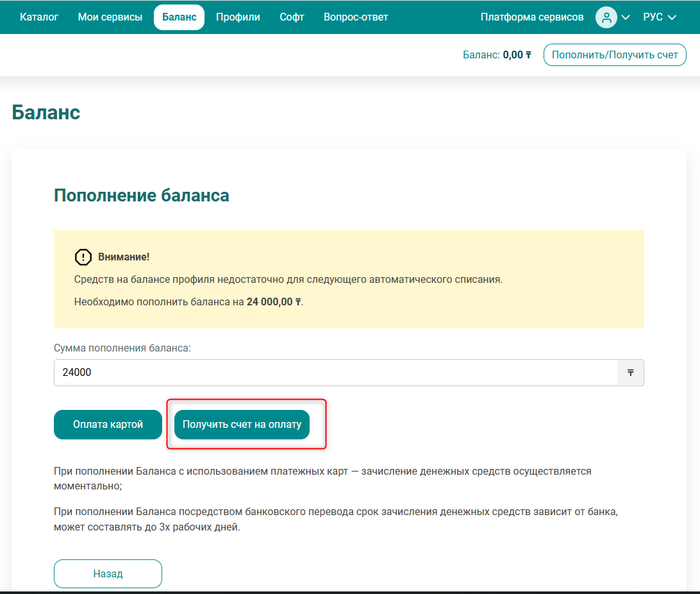The height and width of the screenshot is (594, 700).
Task: Switch to the Профили page
Action: pos(238,17)
